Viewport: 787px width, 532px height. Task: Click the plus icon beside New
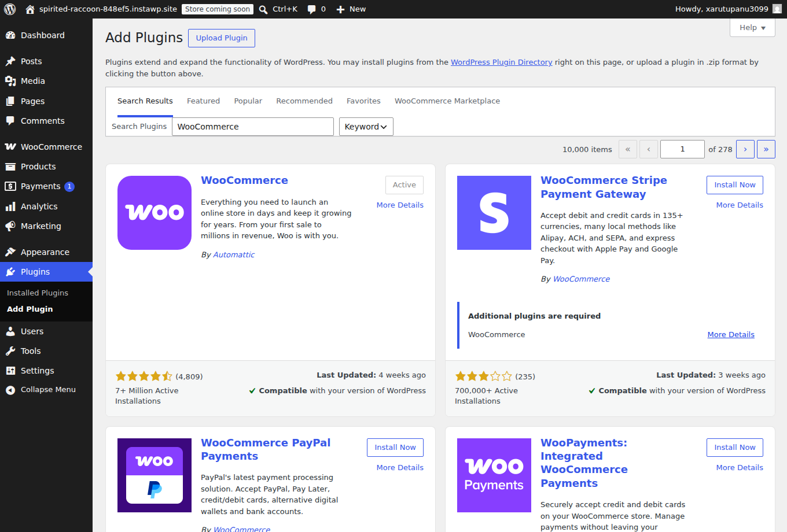[340, 9]
